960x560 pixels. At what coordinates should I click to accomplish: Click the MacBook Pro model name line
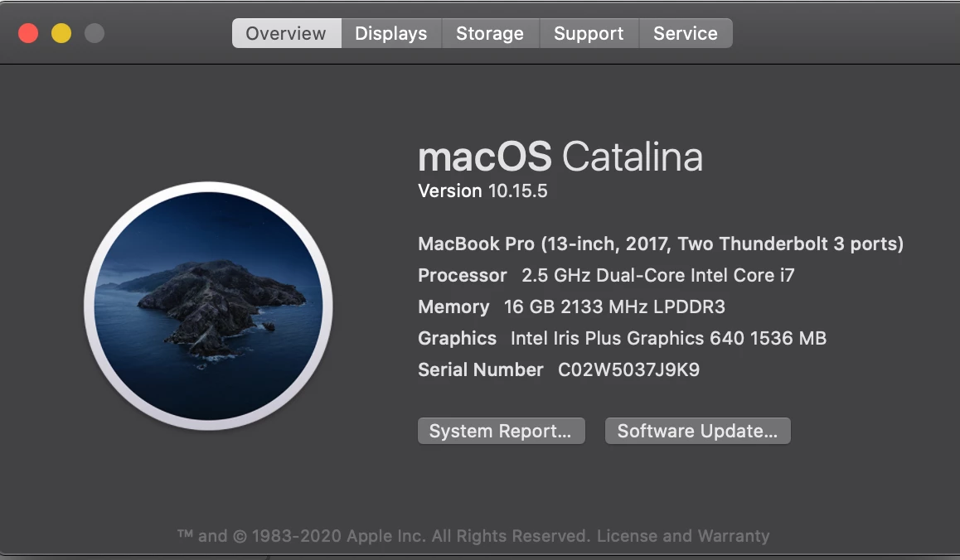(x=661, y=244)
